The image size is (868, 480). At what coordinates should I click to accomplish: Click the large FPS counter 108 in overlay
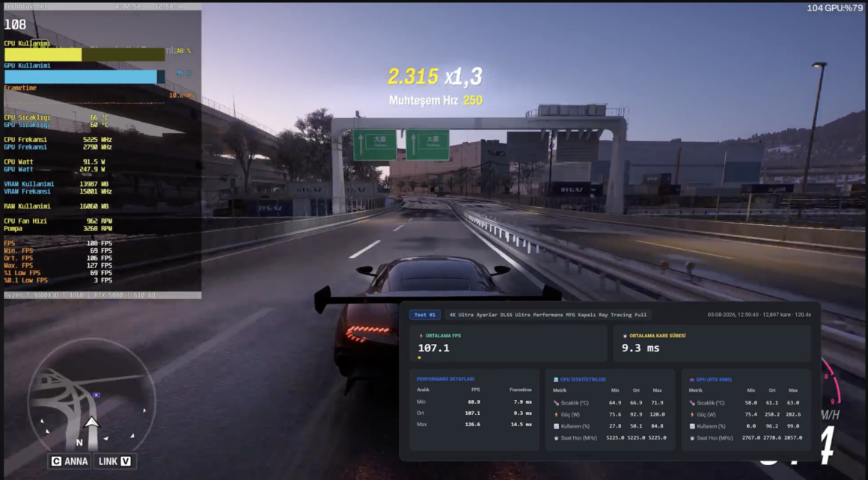pyautogui.click(x=15, y=25)
